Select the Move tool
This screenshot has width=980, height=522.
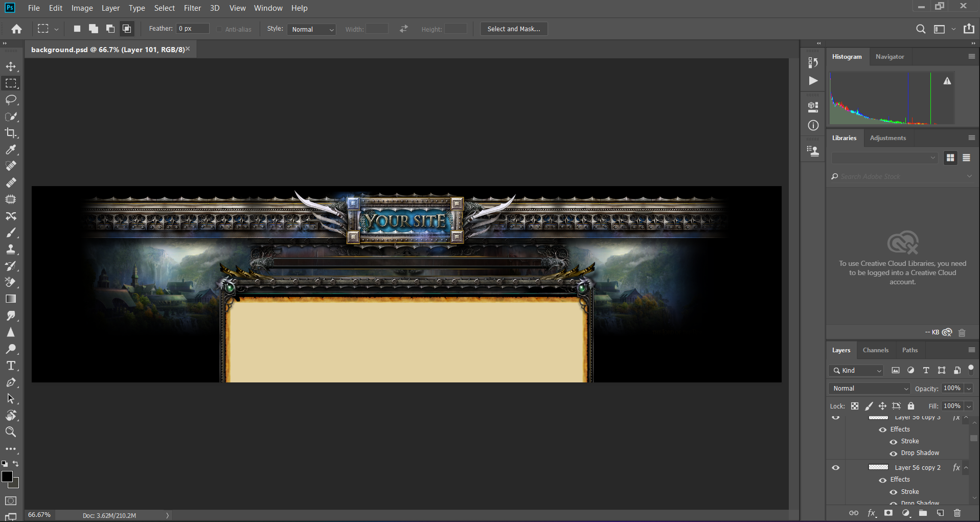click(x=11, y=66)
